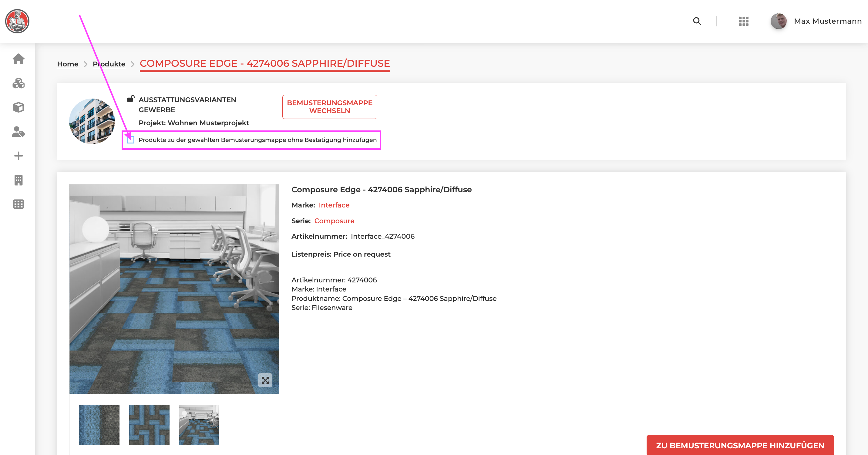
Task: Open the single box sidebar icon
Action: coord(19,107)
